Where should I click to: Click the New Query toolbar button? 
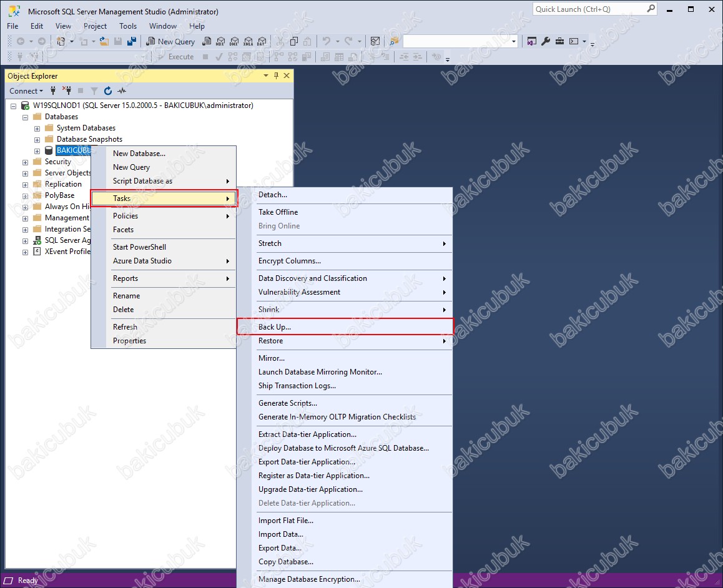point(170,41)
